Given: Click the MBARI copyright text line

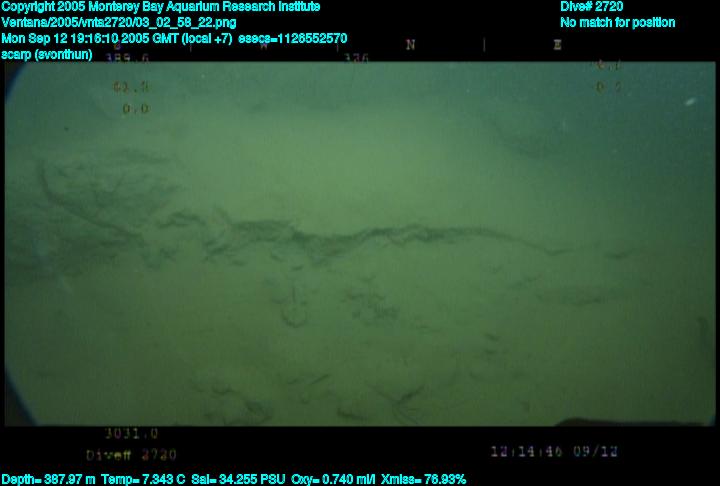Looking at the screenshot, I should point(161,7).
